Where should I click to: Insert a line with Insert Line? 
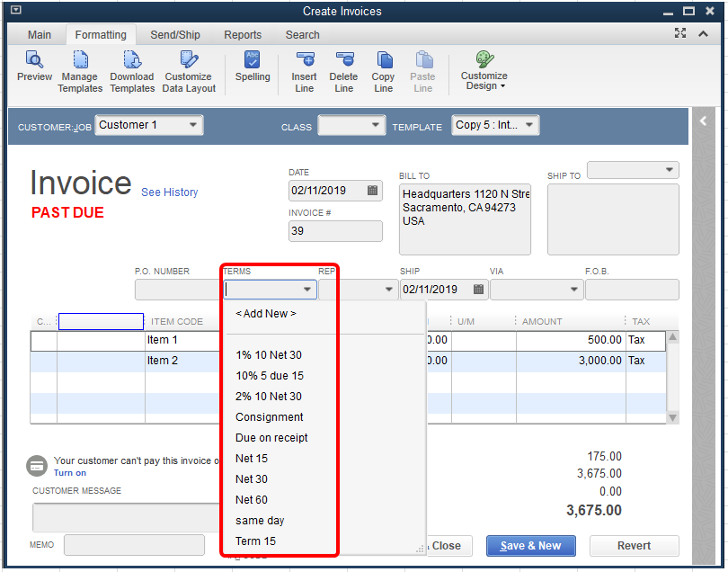coord(305,70)
